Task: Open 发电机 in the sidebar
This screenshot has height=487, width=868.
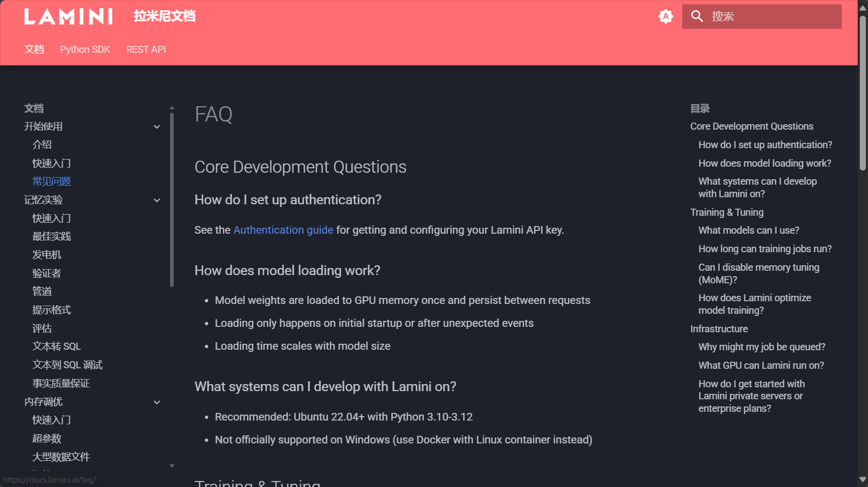Action: click(x=47, y=255)
